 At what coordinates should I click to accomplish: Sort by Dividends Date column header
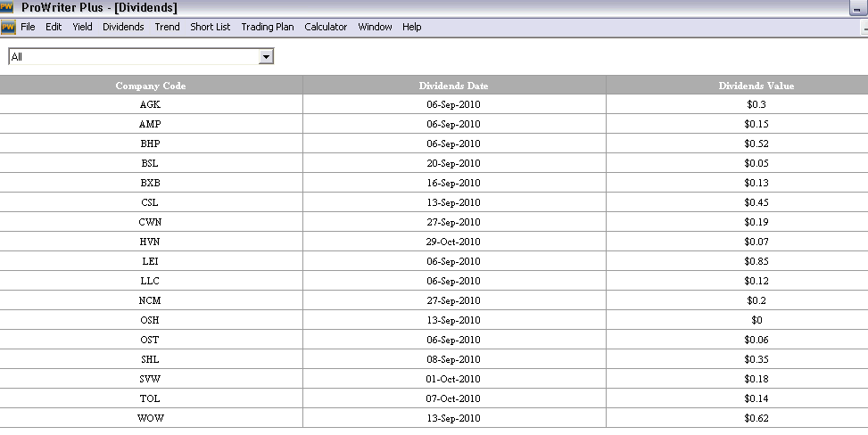[454, 86]
